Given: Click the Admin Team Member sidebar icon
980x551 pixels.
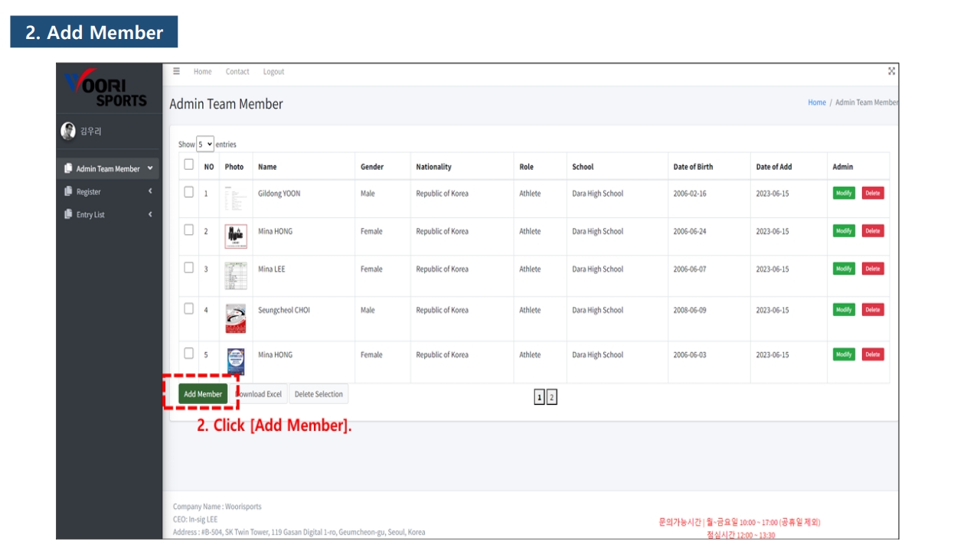Looking at the screenshot, I should coord(68,168).
